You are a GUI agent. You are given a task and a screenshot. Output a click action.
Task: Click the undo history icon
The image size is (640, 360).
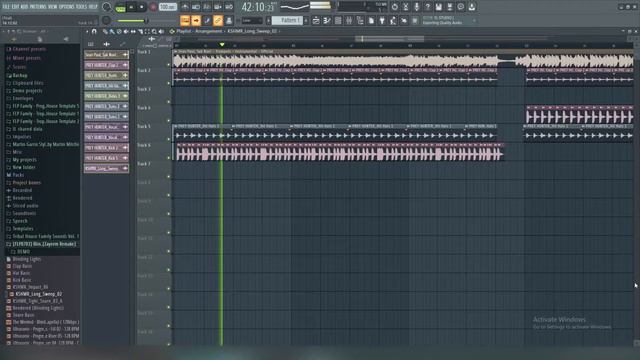tap(394, 7)
